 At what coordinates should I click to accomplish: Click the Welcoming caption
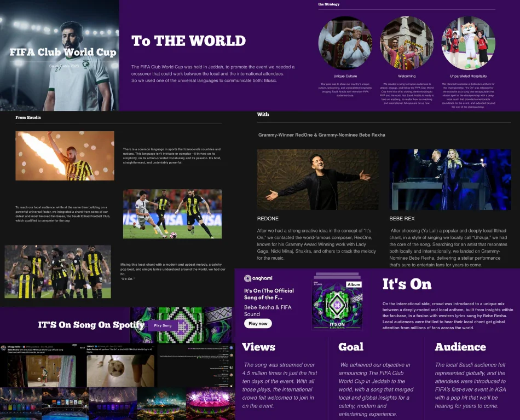(x=407, y=76)
